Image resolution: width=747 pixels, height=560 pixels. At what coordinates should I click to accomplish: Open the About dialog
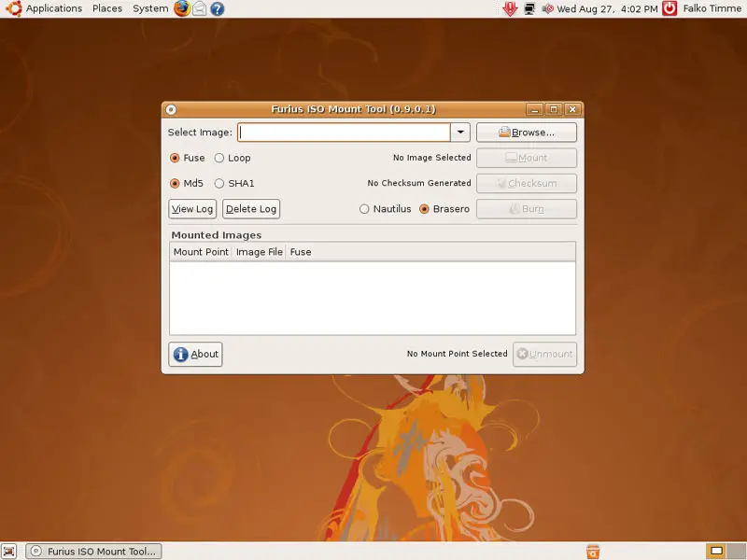point(195,355)
